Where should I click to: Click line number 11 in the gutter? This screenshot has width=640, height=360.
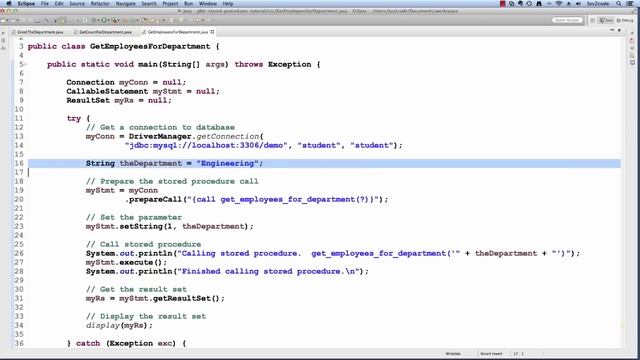point(19,118)
